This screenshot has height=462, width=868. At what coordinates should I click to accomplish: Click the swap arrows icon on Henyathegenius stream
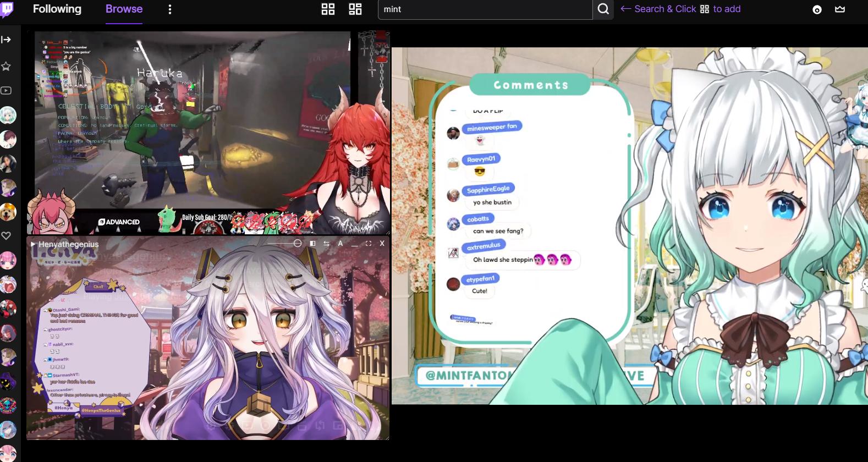(x=327, y=243)
